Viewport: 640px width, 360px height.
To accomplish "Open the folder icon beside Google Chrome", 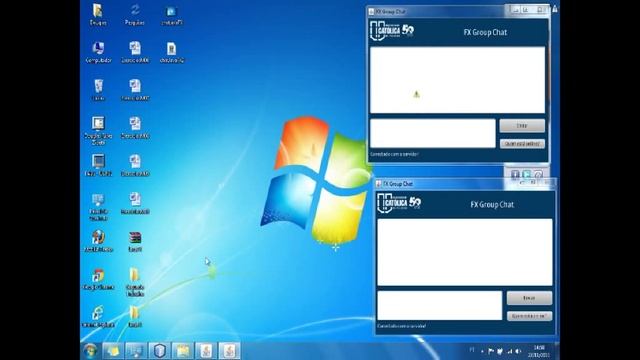I will [x=135, y=282].
